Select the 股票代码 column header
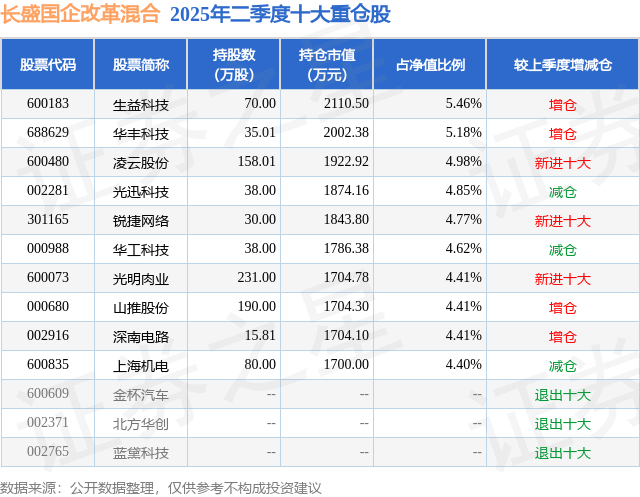This screenshot has height=497, width=640. [x=48, y=64]
